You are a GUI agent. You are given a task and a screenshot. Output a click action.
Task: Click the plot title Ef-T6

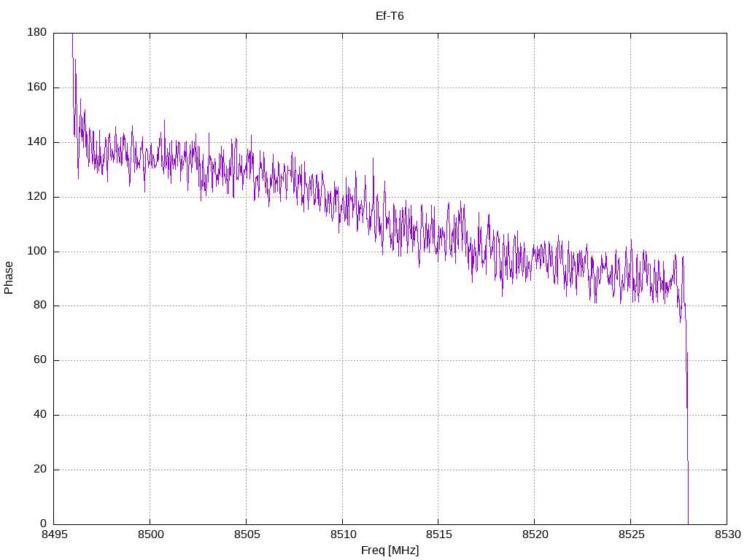390,16
